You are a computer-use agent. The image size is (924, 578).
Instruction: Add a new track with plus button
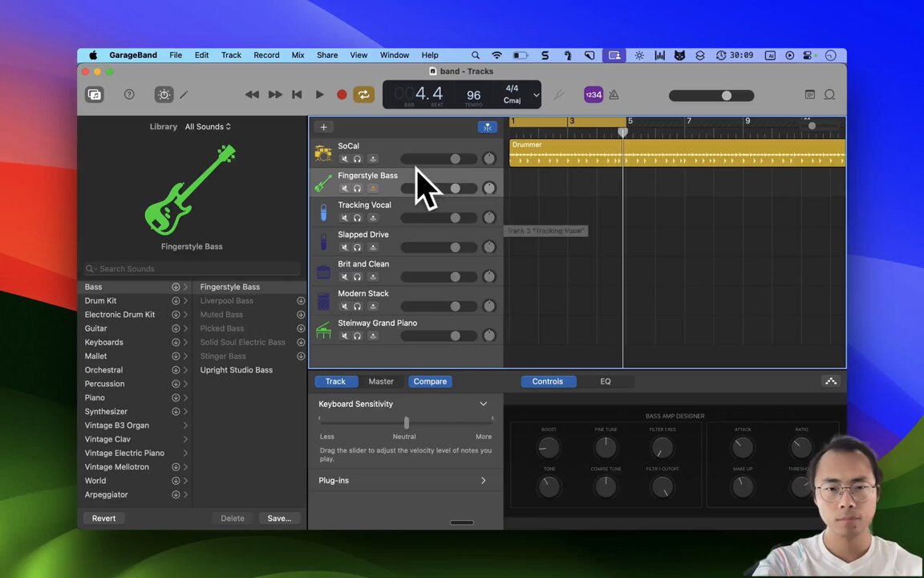pos(323,127)
